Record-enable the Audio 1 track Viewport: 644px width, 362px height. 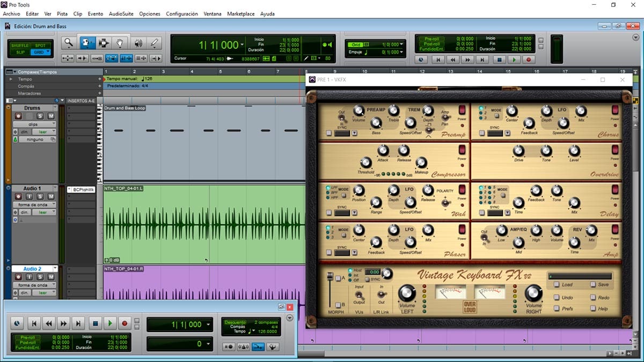18,197
